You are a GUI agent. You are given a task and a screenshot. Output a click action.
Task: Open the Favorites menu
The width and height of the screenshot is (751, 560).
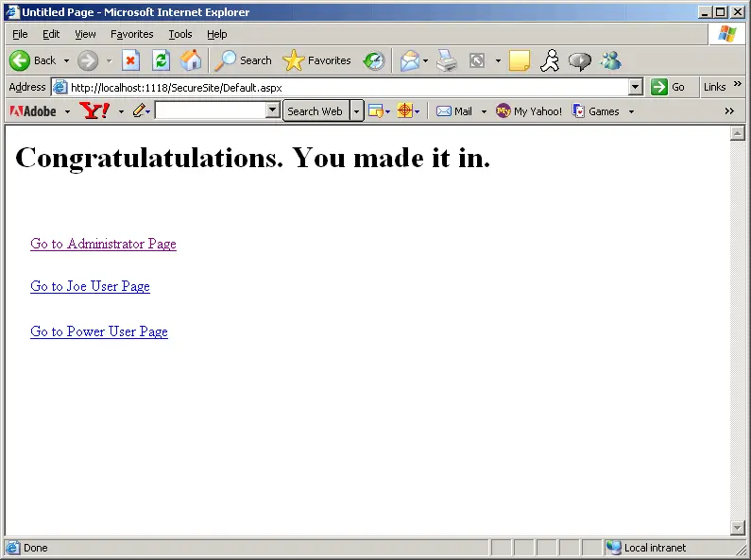(x=131, y=34)
